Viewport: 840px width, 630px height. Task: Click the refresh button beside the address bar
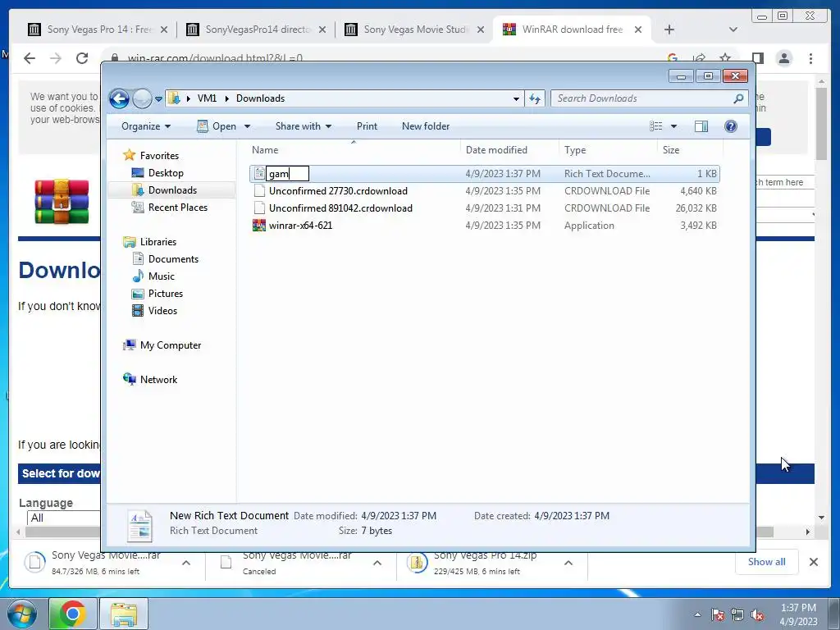coord(535,98)
